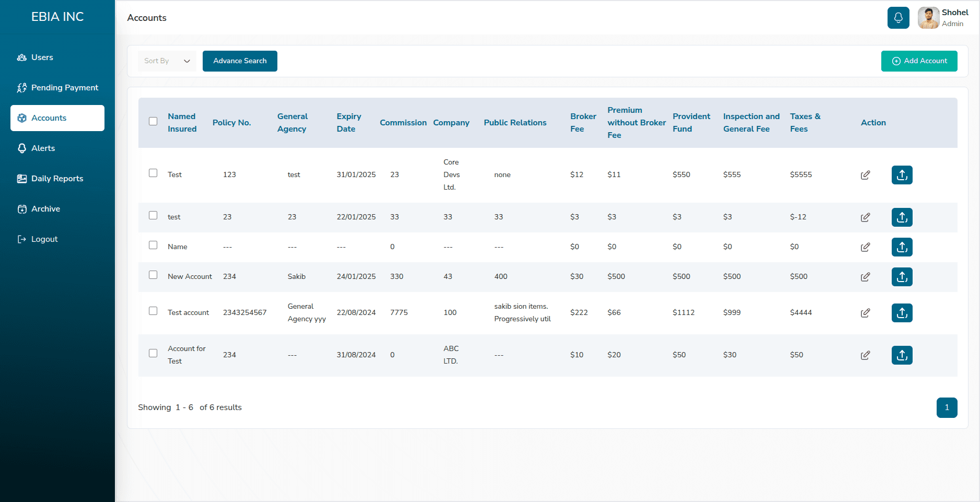980x502 pixels.
Task: Check the box for Test row with policy 123
Action: 153,173
